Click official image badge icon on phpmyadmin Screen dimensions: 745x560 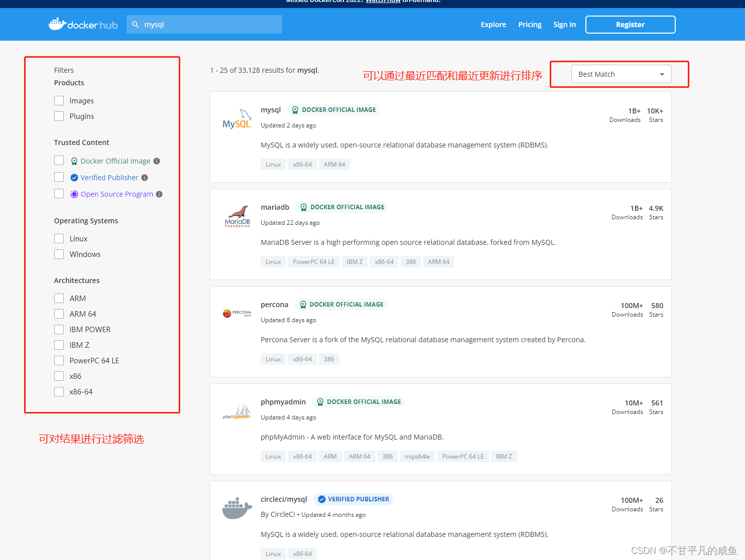click(320, 402)
